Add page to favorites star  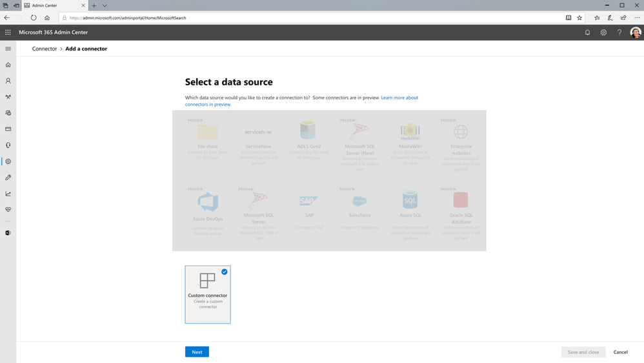[x=579, y=17]
